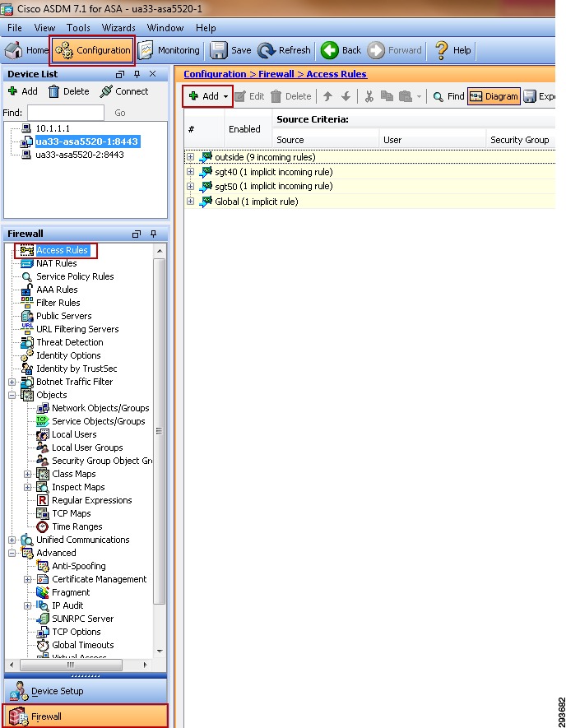566x728 pixels.
Task: Click the Find input field
Action: coord(66,113)
